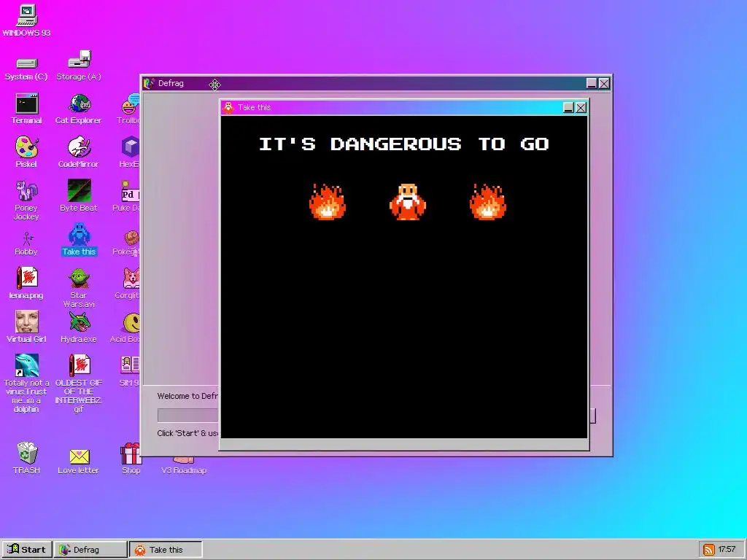
Task: Click the right flame sprite
Action: [488, 202]
